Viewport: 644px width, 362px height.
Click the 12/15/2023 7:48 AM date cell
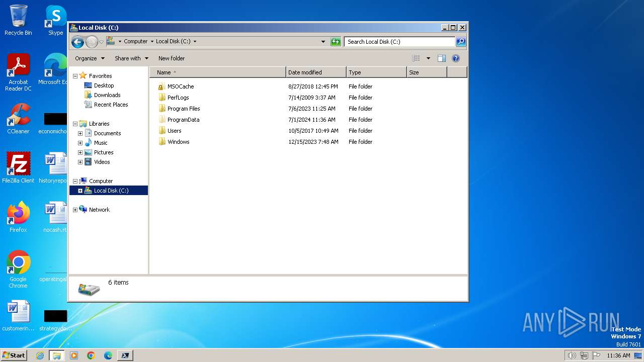pos(313,142)
